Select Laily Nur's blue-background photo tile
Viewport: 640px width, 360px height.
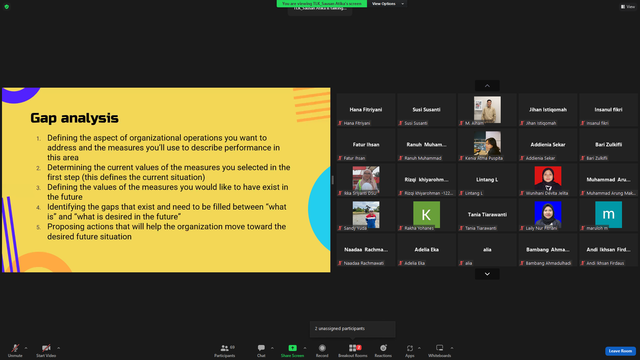(548, 215)
